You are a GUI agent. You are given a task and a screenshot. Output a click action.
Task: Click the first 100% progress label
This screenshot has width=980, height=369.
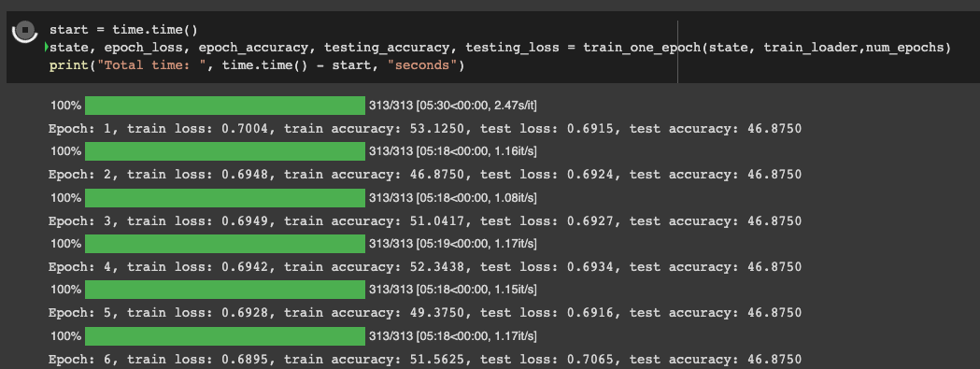[65, 106]
